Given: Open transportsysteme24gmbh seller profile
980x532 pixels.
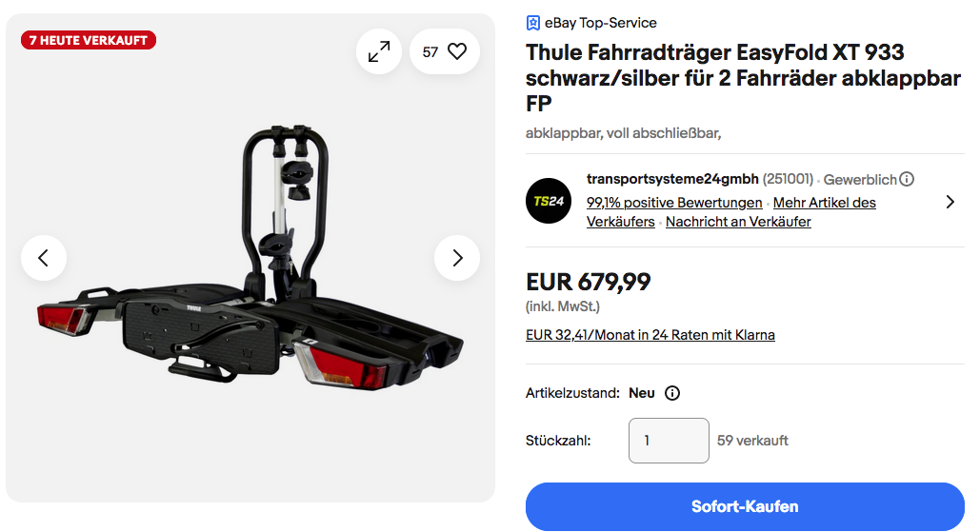Looking at the screenshot, I should click(x=672, y=179).
